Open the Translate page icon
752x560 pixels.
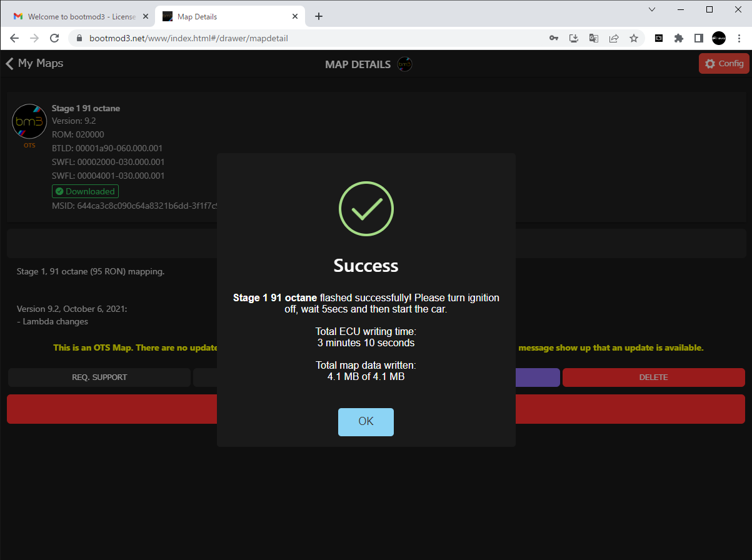pos(594,38)
